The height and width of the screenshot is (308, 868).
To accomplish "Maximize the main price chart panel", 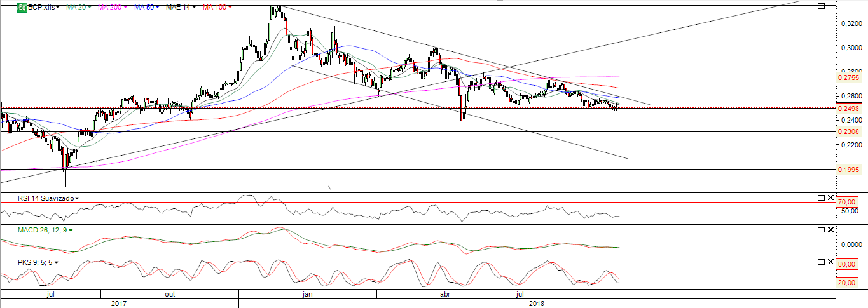I will (x=821, y=6).
